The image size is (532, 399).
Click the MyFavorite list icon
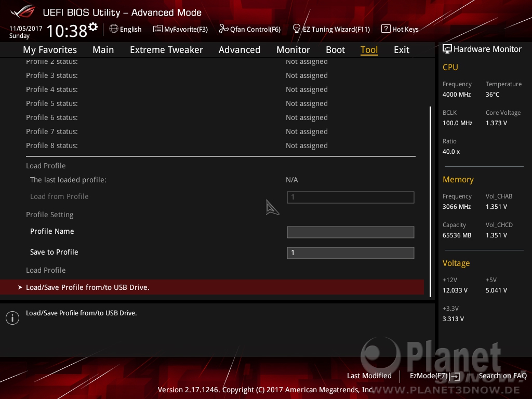click(158, 29)
